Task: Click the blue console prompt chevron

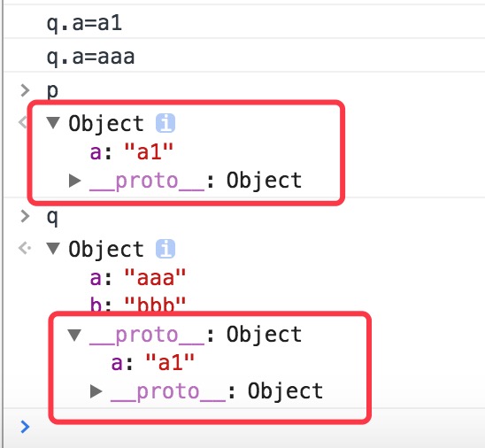Action: tap(25, 427)
